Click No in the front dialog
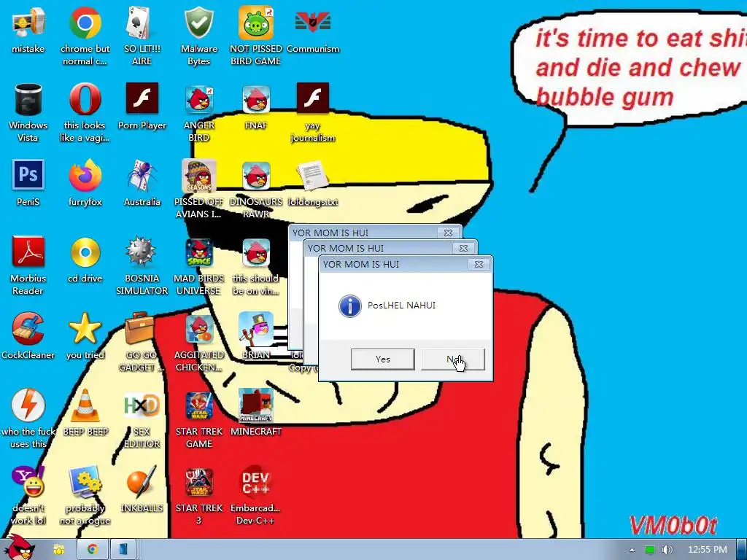 452,359
